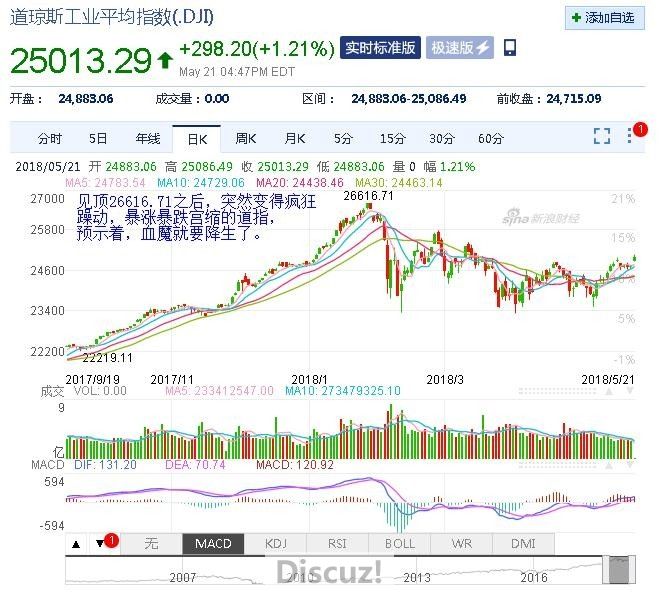Select the 60分 sixty-minute chart tab
This screenshot has height=596, width=659.
491,138
